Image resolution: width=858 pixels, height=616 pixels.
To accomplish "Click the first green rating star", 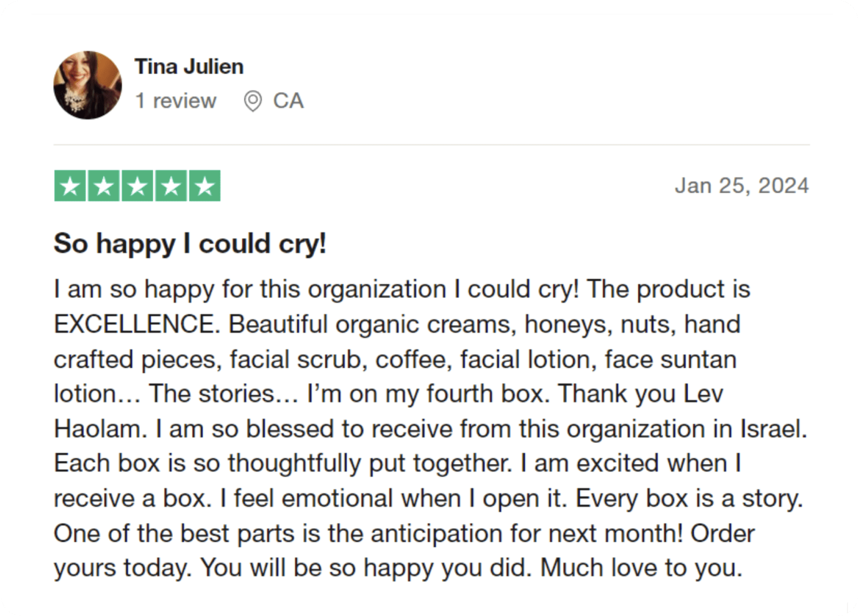I will pyautogui.click(x=71, y=186).
